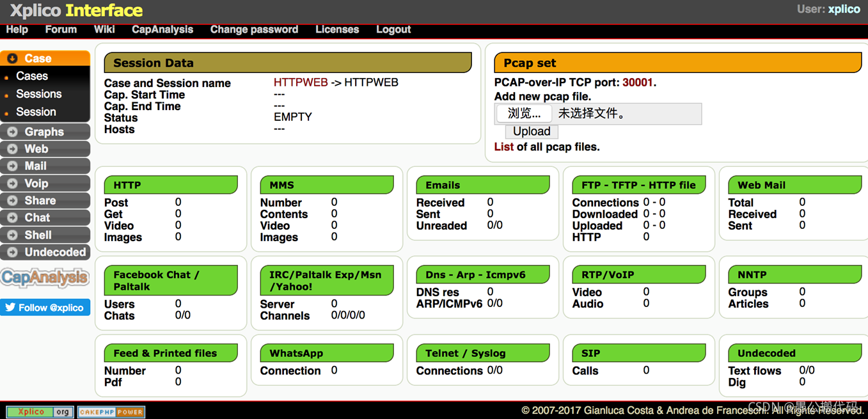The image size is (868, 419).
Task: Expand Chat section arrow icon
Action: (12, 218)
